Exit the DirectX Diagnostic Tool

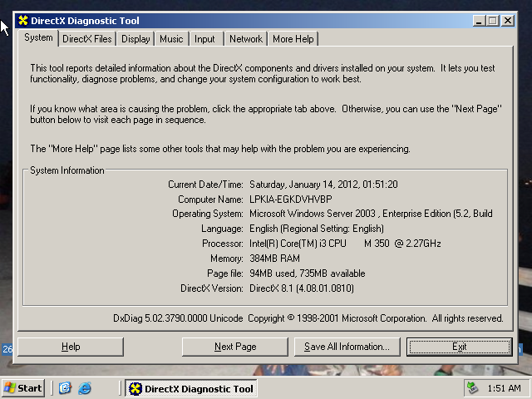(x=460, y=347)
